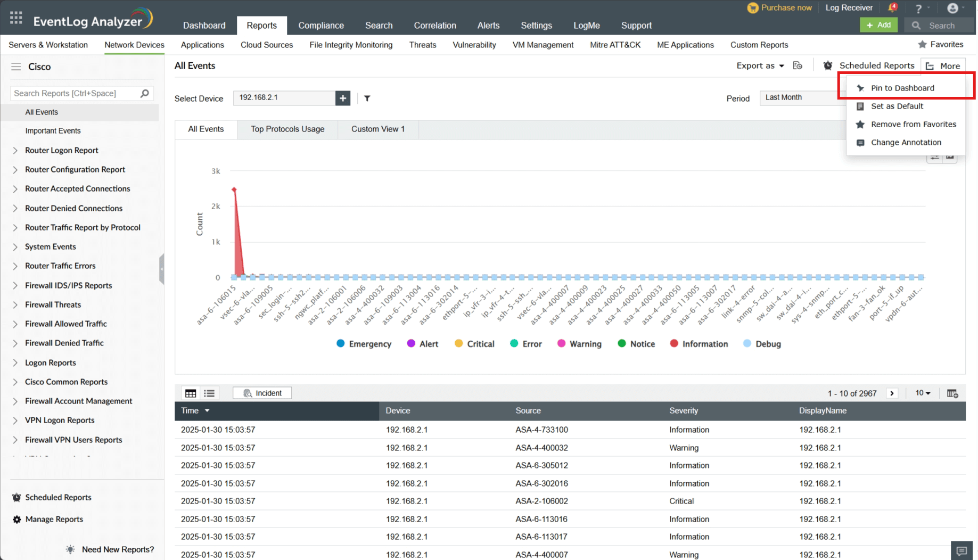Toggle the Error legend series
Screen dimensions: 978x560
coord(526,344)
